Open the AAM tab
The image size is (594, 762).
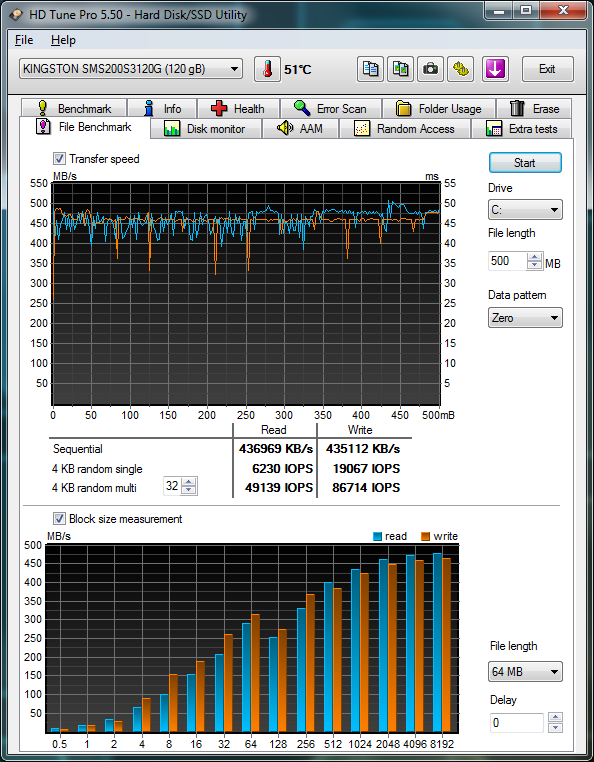(300, 129)
